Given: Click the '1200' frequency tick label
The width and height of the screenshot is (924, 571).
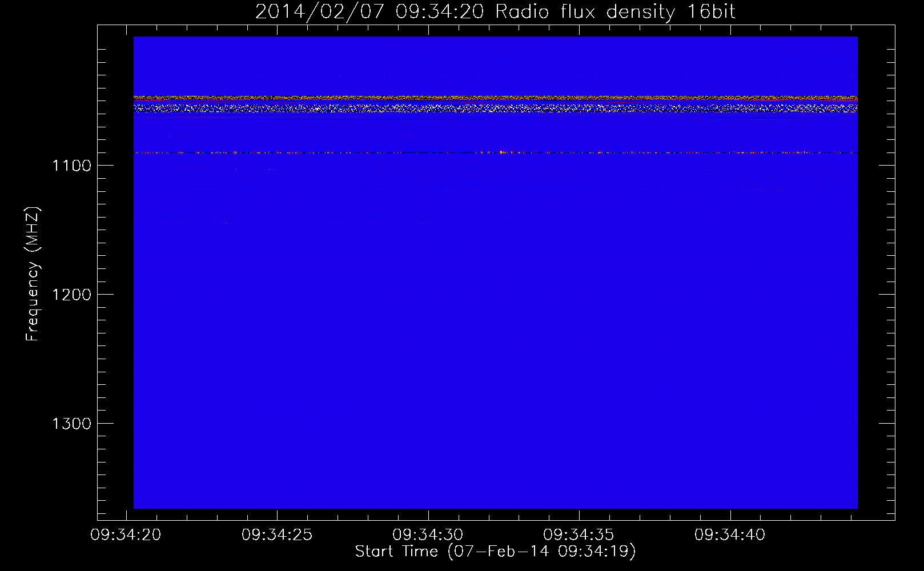Looking at the screenshot, I should (x=72, y=295).
